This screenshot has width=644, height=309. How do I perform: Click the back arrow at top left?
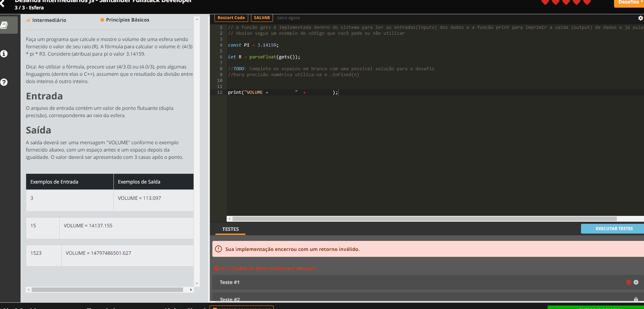[3, 3]
